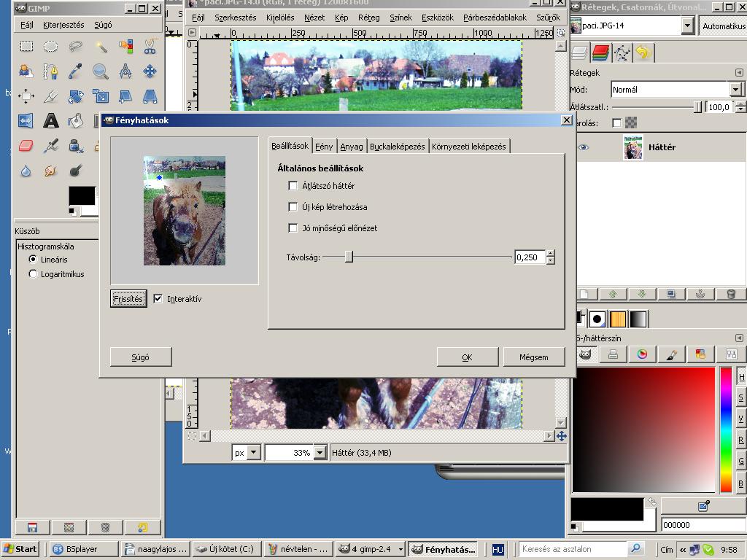
Task: Switch to the Fény tab
Action: (x=324, y=146)
